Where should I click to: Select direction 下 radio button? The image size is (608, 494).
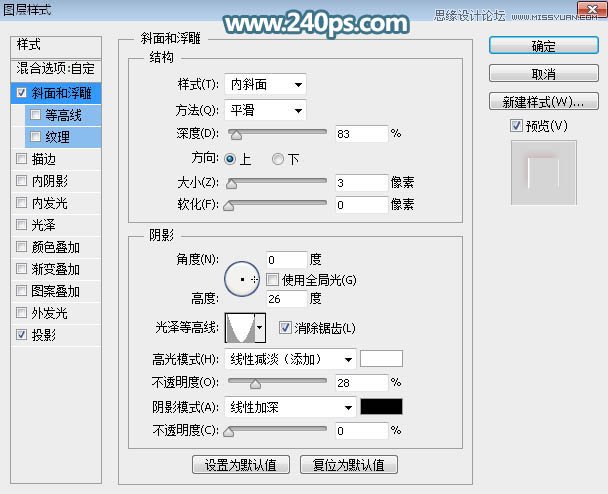(278, 159)
